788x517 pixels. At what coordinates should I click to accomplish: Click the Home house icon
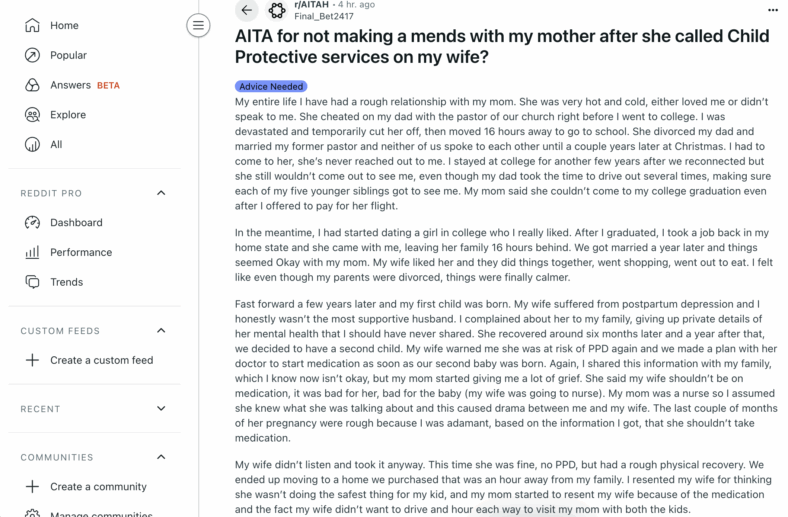[32, 25]
